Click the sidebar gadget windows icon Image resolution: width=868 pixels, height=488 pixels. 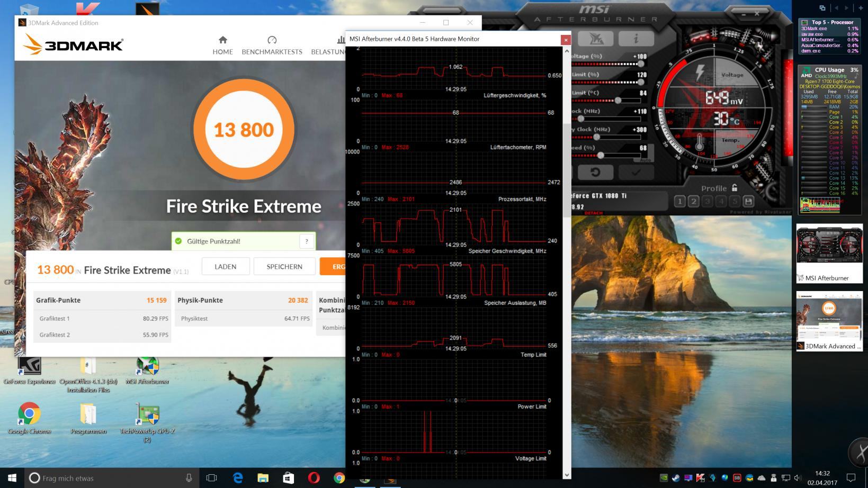click(822, 8)
